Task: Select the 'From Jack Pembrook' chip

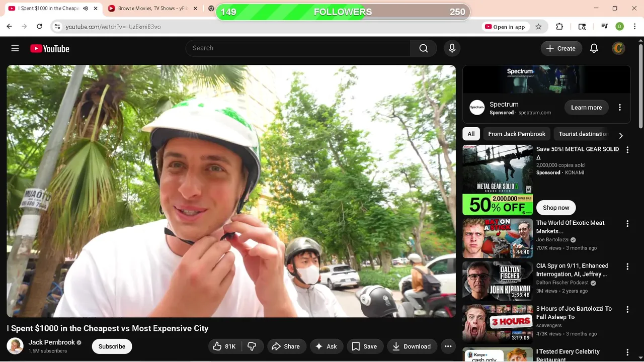Action: (517, 134)
